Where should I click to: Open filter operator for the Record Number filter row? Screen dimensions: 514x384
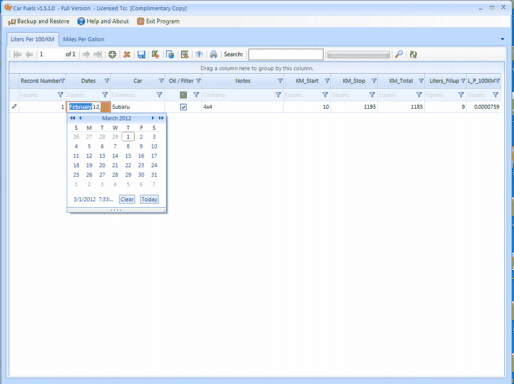click(x=60, y=95)
